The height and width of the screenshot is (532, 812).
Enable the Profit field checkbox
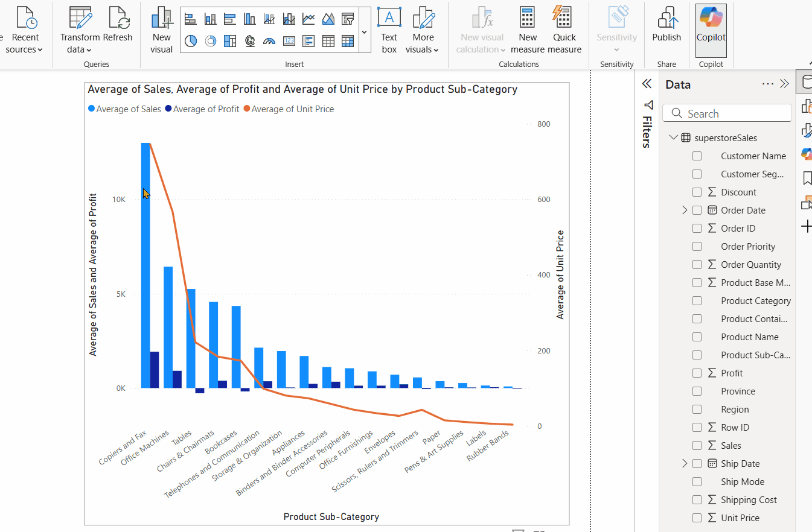click(x=697, y=373)
